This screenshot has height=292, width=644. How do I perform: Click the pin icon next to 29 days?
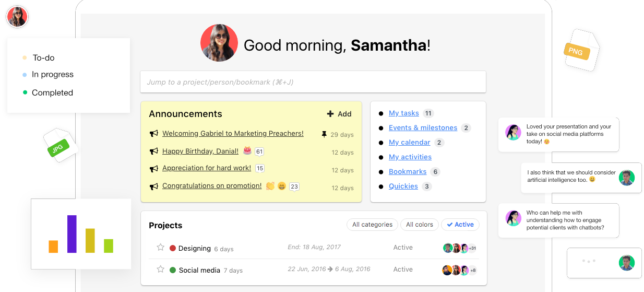[324, 134]
